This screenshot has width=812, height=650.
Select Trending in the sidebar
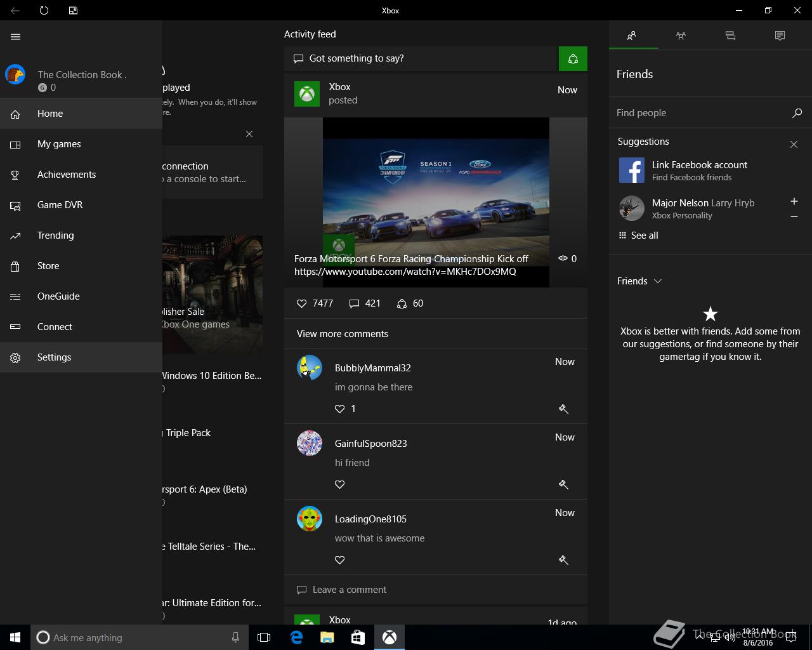[x=81, y=235]
